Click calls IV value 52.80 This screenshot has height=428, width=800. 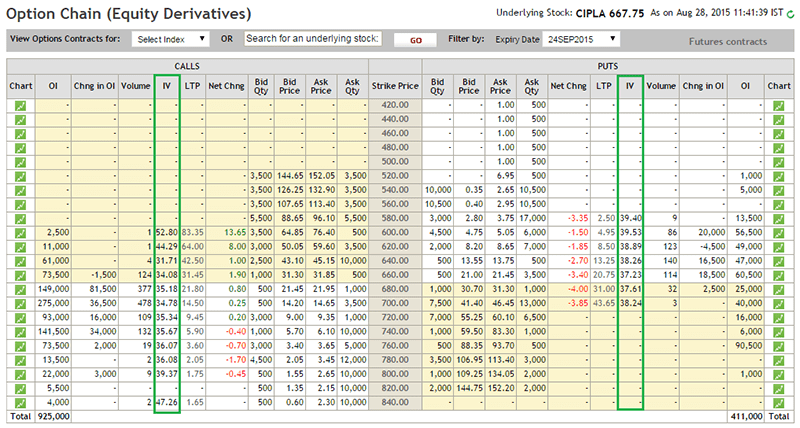coord(167,232)
